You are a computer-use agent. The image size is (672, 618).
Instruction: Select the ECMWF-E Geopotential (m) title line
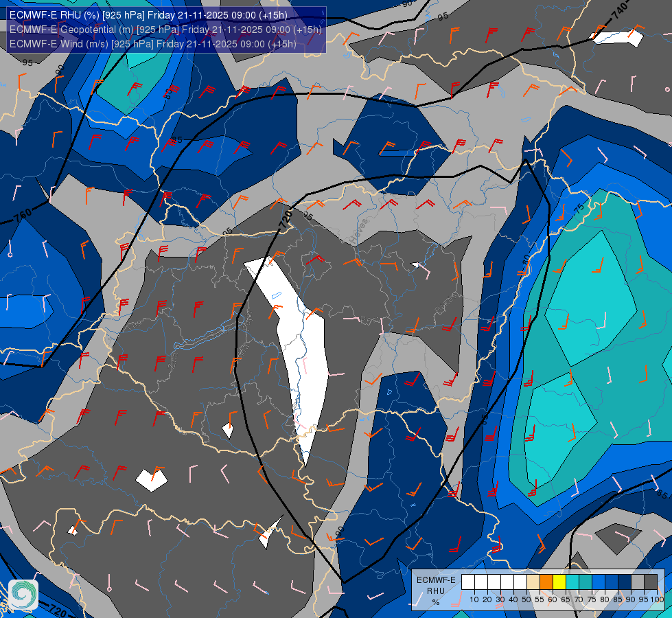click(165, 30)
